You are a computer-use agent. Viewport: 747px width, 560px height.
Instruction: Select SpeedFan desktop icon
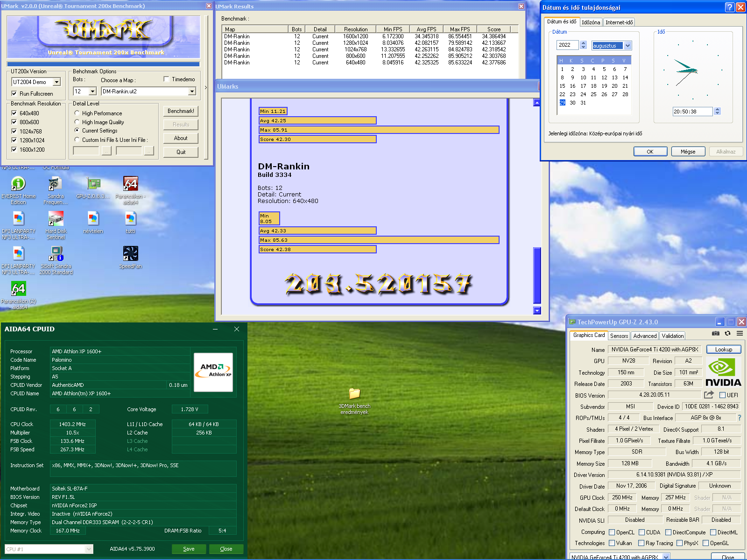coord(131,258)
